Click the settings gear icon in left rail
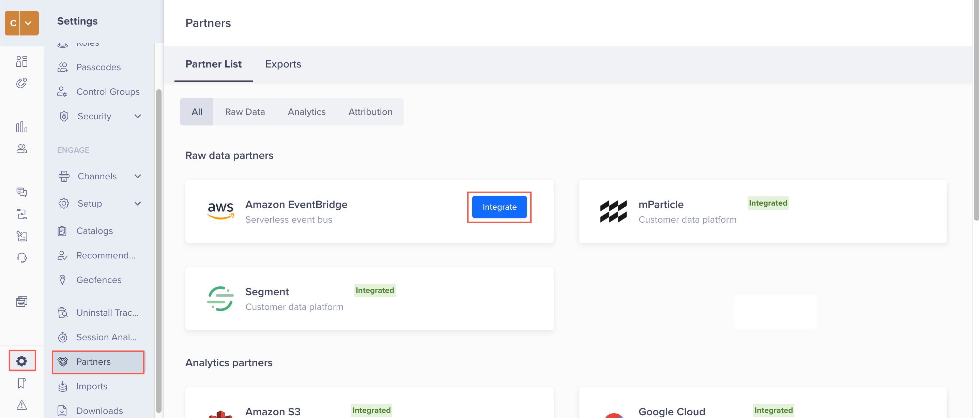 (x=22, y=360)
